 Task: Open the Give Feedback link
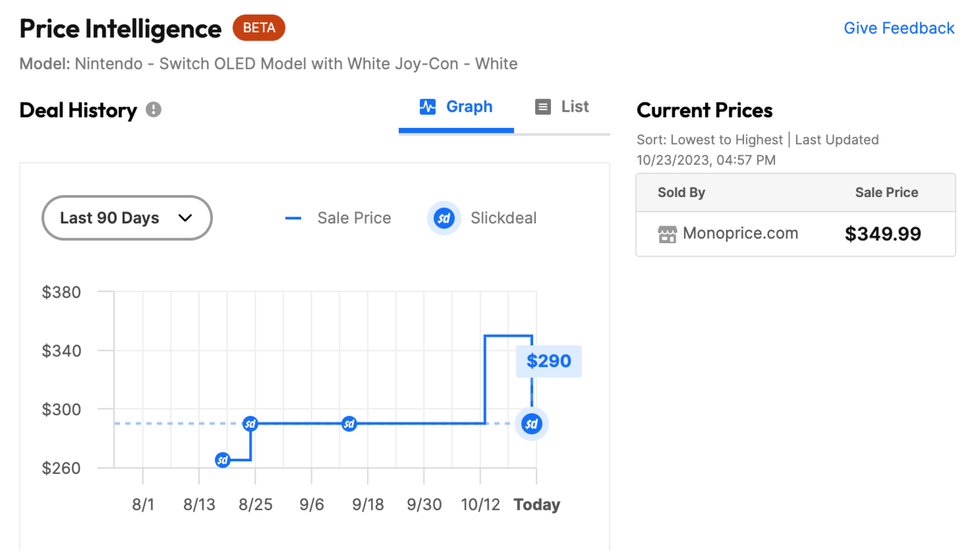pyautogui.click(x=899, y=28)
